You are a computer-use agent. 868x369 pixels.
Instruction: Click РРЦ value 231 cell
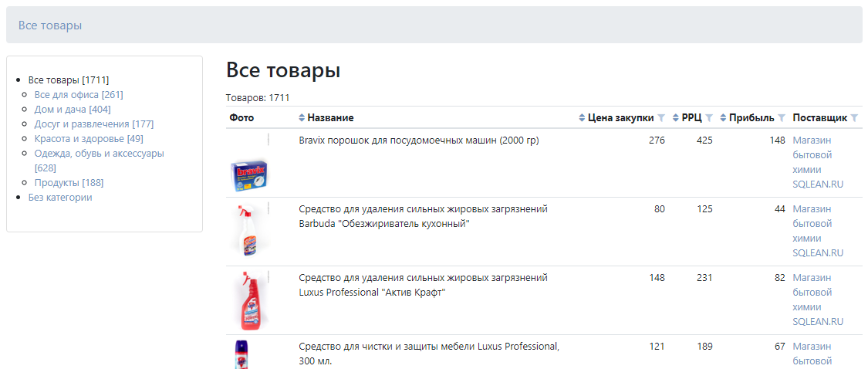[x=704, y=278]
